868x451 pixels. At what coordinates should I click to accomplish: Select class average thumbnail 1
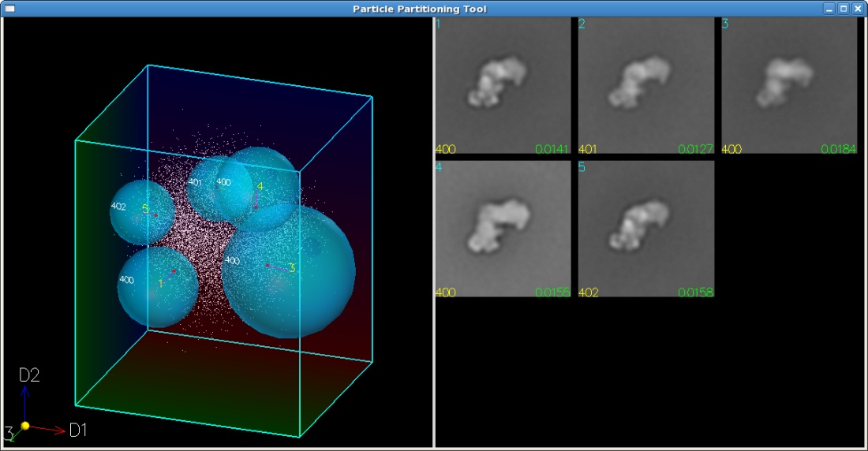503,84
